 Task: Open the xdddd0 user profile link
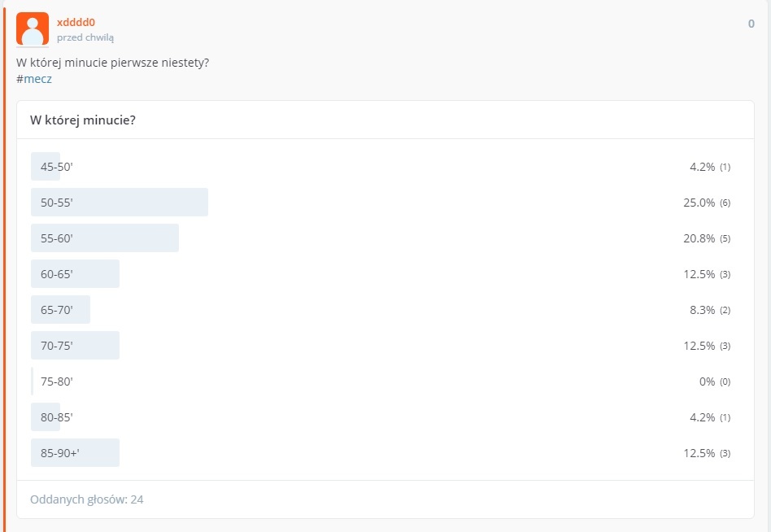76,22
